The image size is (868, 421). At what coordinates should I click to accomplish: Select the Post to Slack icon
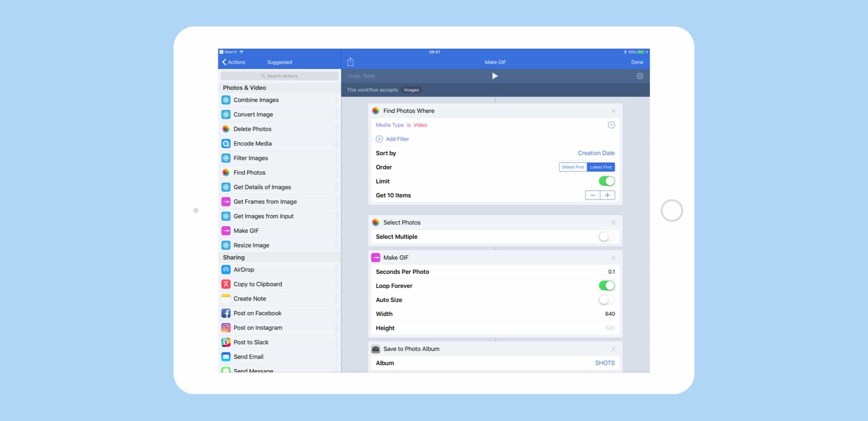tap(226, 342)
